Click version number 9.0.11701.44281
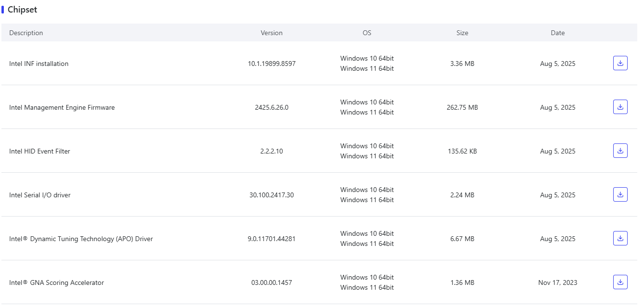Viewport: 644px width, 308px height. (x=272, y=239)
